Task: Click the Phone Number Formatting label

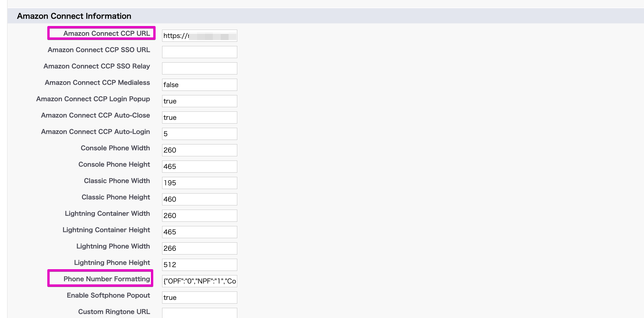Action: [107, 279]
